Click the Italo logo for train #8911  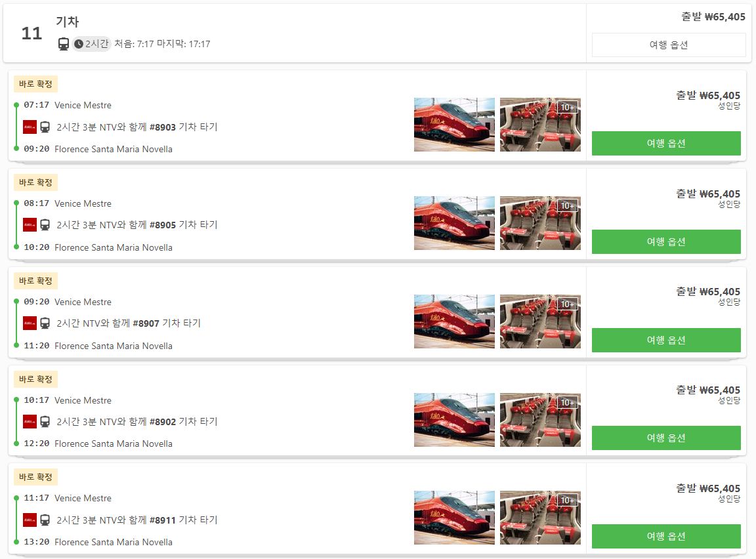(x=30, y=520)
